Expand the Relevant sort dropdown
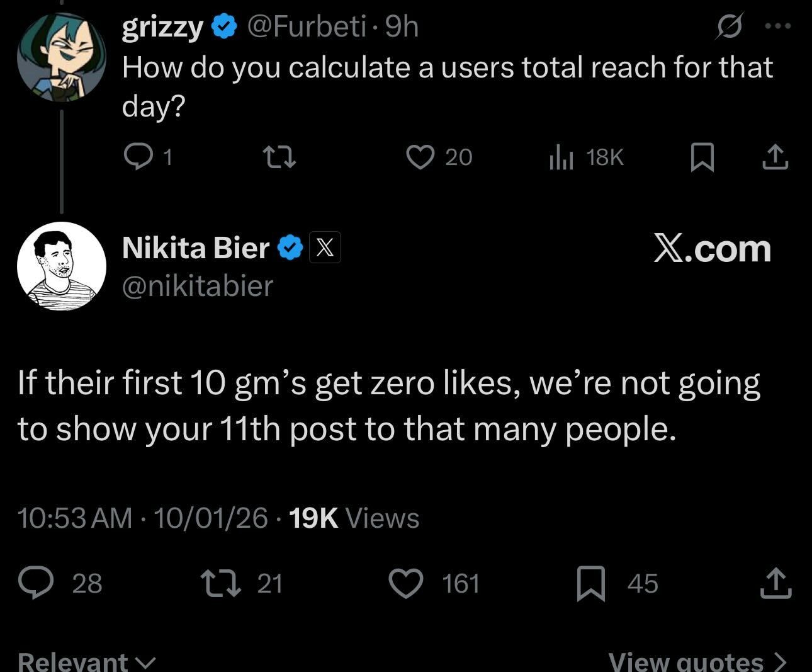This screenshot has width=812, height=672. 86,661
